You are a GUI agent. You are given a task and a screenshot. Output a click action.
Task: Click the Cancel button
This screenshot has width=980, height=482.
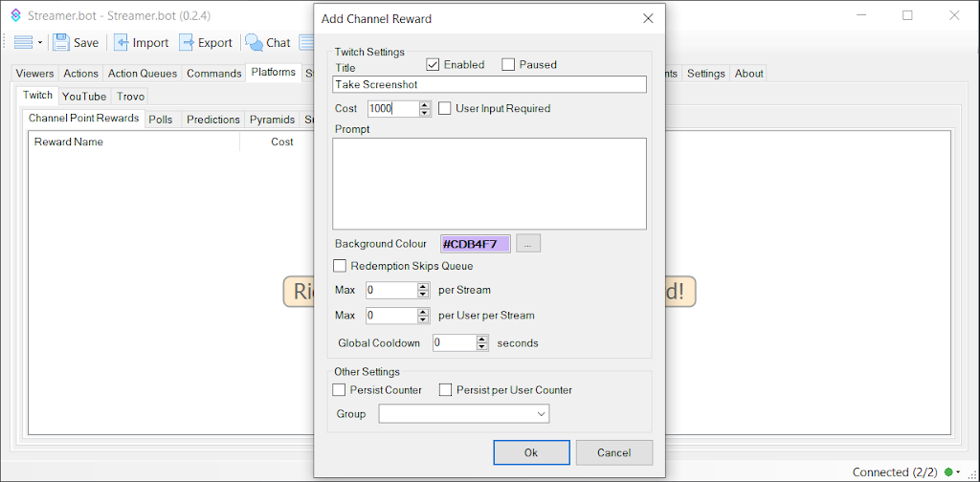click(613, 452)
